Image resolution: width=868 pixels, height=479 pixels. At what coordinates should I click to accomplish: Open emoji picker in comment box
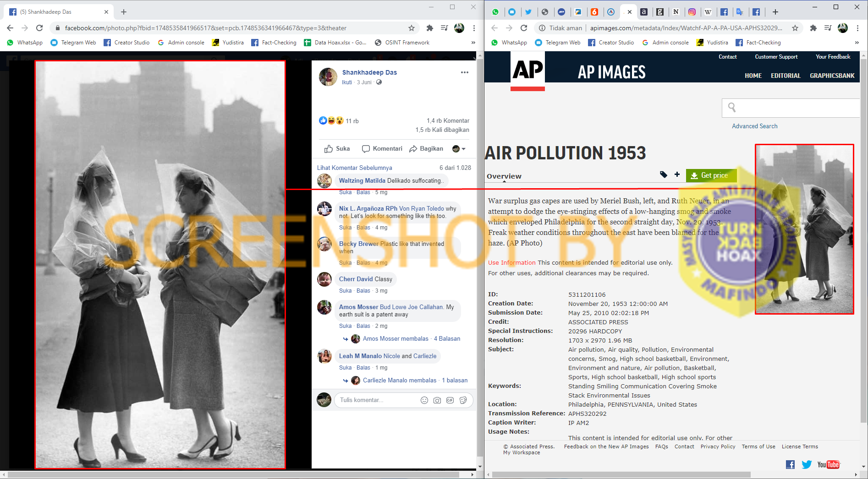click(x=424, y=400)
